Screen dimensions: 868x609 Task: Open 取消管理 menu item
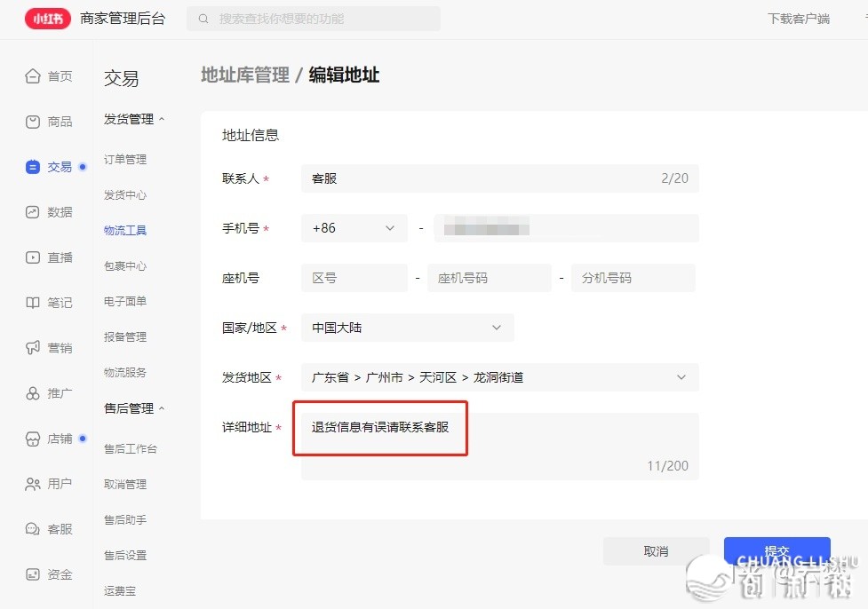125,485
